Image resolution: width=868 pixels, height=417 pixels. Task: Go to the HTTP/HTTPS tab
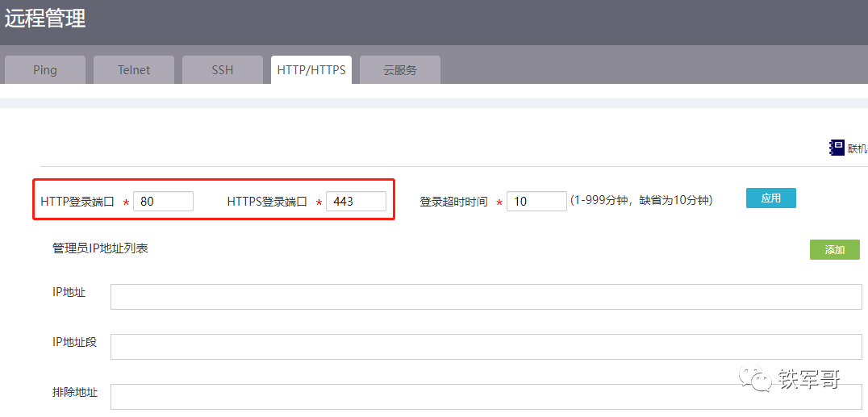(x=311, y=70)
